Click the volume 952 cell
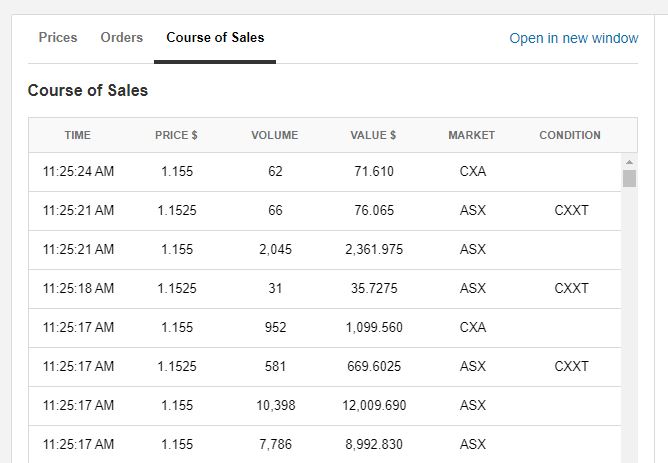Screen dimensions: 668x463 (x=275, y=328)
